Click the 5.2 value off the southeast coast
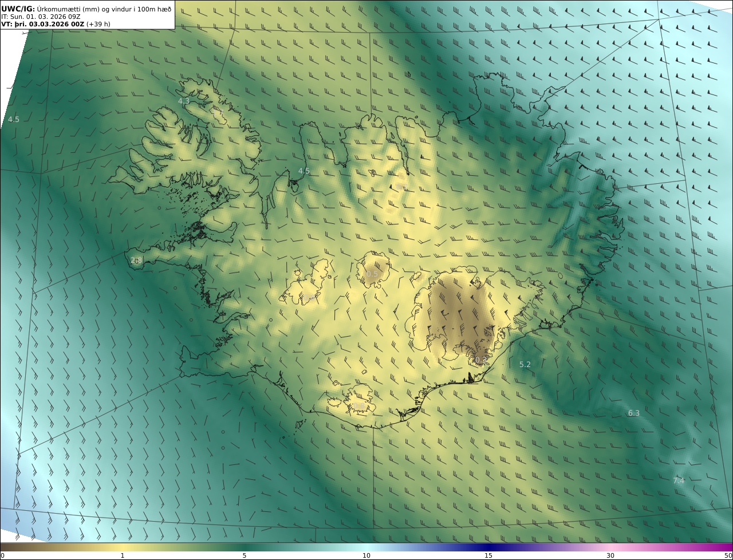The width and height of the screenshot is (733, 560). click(525, 364)
